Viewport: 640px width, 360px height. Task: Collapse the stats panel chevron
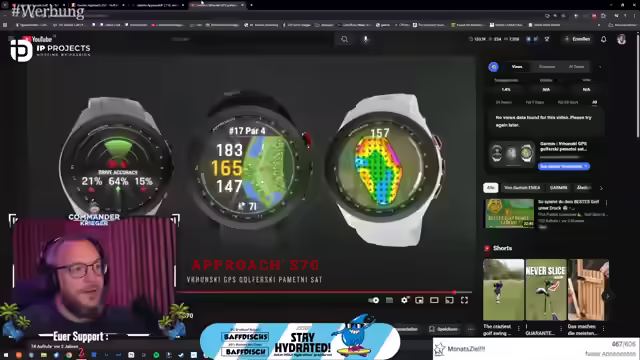(600, 67)
